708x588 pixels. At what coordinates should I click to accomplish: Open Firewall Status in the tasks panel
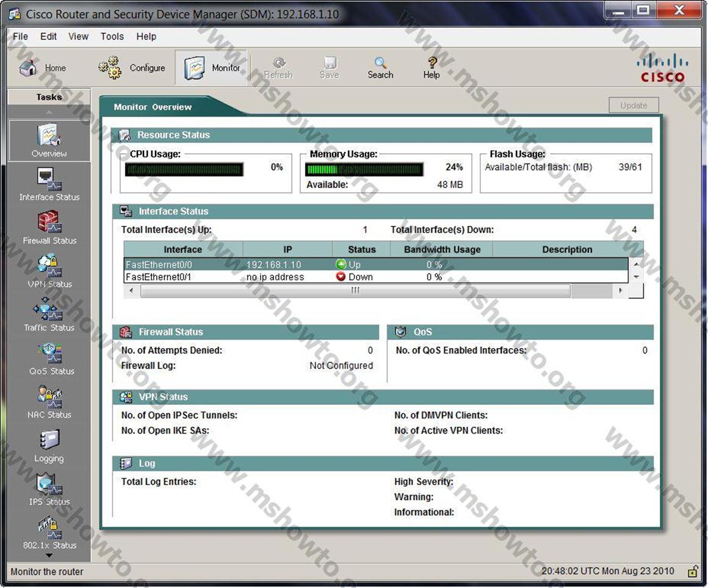click(49, 228)
